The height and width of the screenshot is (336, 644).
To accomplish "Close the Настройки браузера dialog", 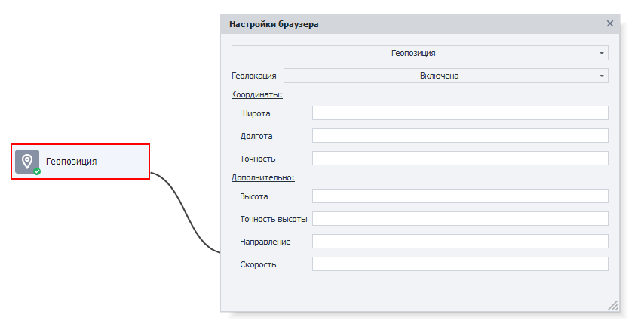I will coord(610,24).
